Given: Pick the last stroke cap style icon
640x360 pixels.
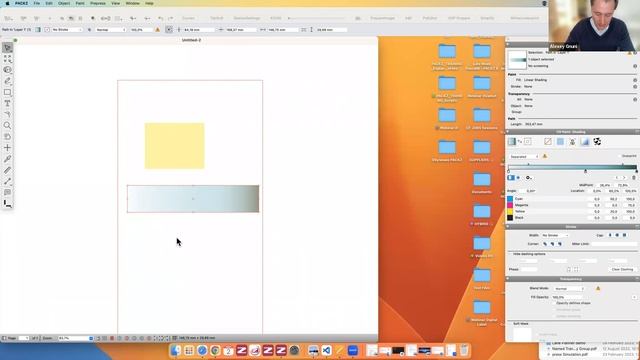Looking at the screenshot, I should point(624,236).
